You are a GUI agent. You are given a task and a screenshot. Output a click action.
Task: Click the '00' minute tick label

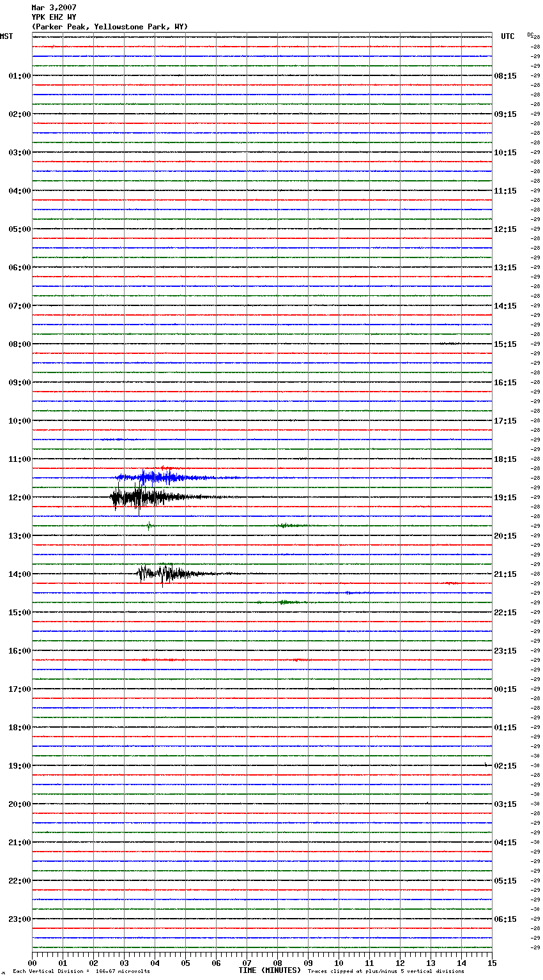point(32,963)
